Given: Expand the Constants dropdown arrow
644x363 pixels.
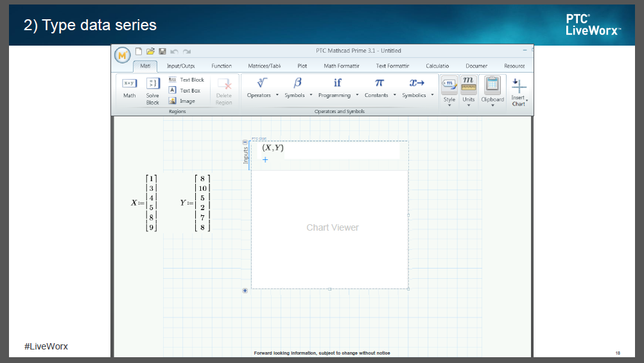Looking at the screenshot, I should pyautogui.click(x=395, y=95).
